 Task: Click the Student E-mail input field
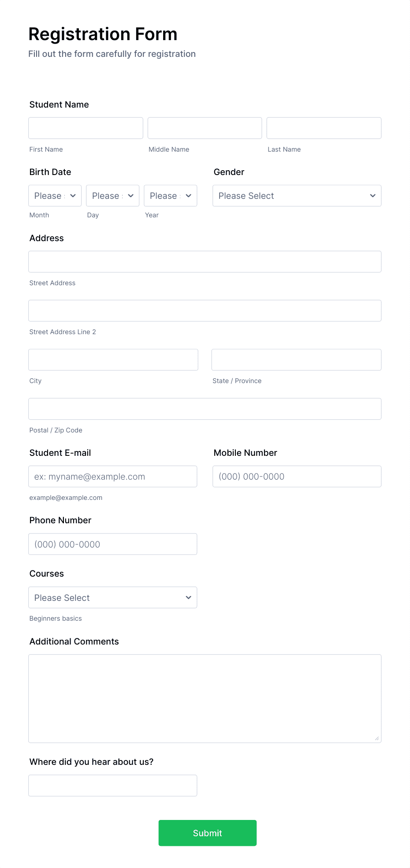point(113,476)
